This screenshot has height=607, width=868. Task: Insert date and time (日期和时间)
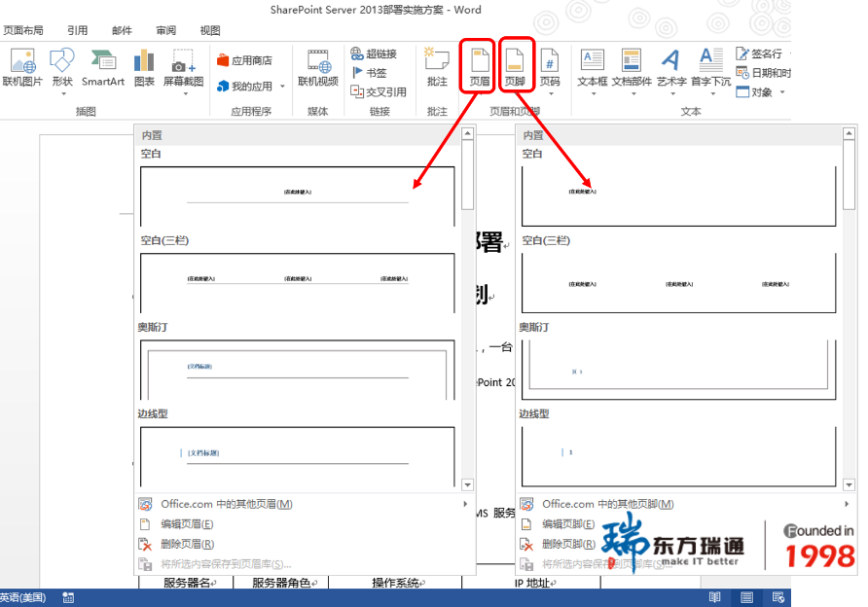[x=763, y=73]
